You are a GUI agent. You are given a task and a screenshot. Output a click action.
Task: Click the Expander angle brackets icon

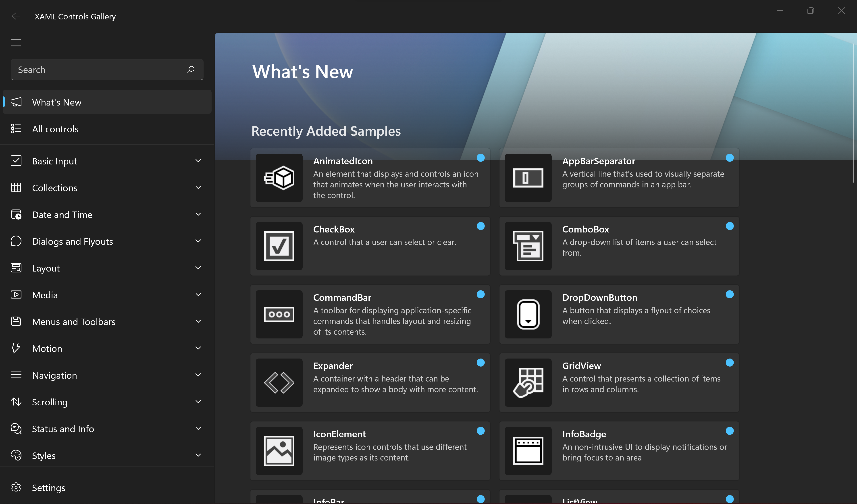point(279,383)
